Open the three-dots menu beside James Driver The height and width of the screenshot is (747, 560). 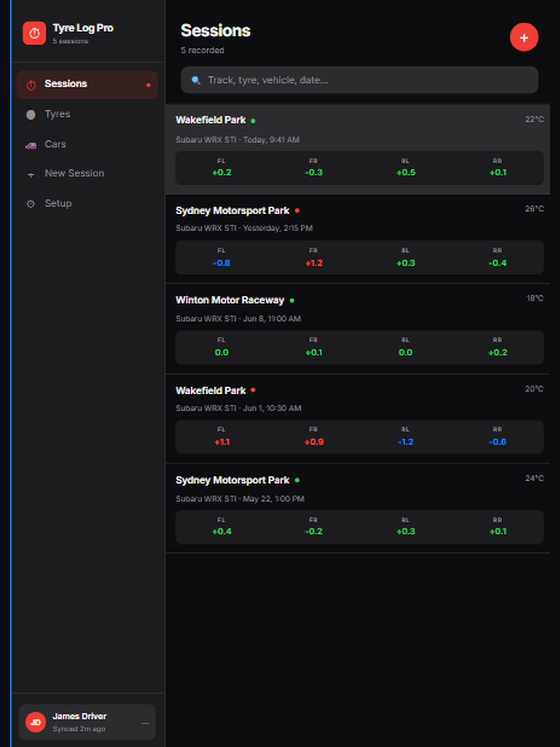tap(145, 723)
